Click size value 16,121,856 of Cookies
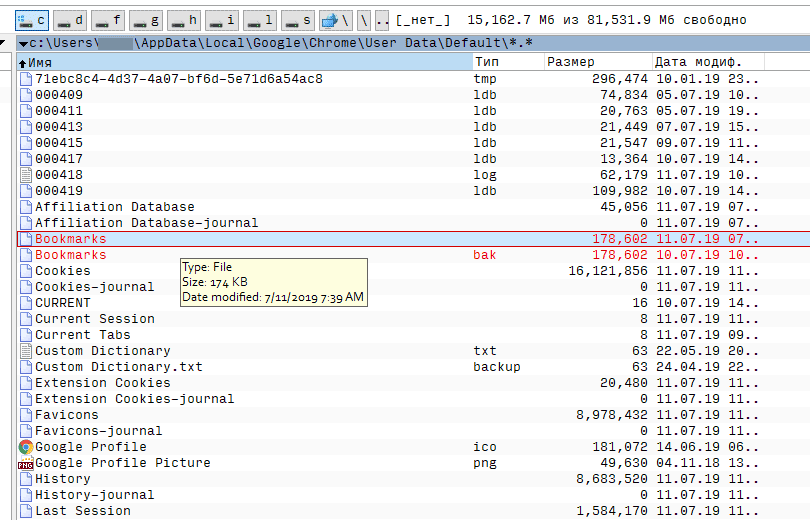The image size is (810, 520). click(x=608, y=271)
